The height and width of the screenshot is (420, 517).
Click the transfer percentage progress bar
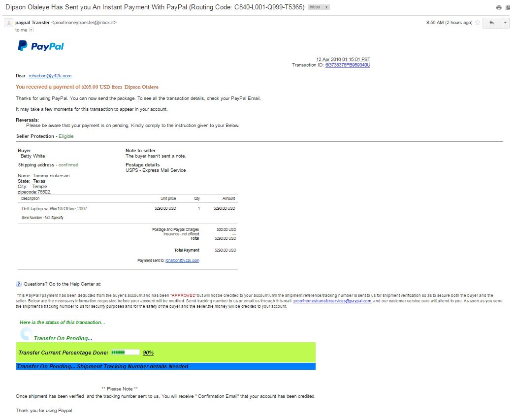pos(125,353)
